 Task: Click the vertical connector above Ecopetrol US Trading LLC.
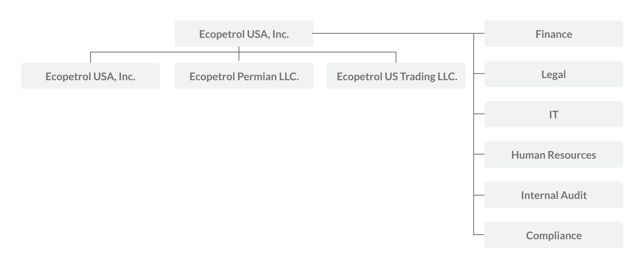point(396,57)
